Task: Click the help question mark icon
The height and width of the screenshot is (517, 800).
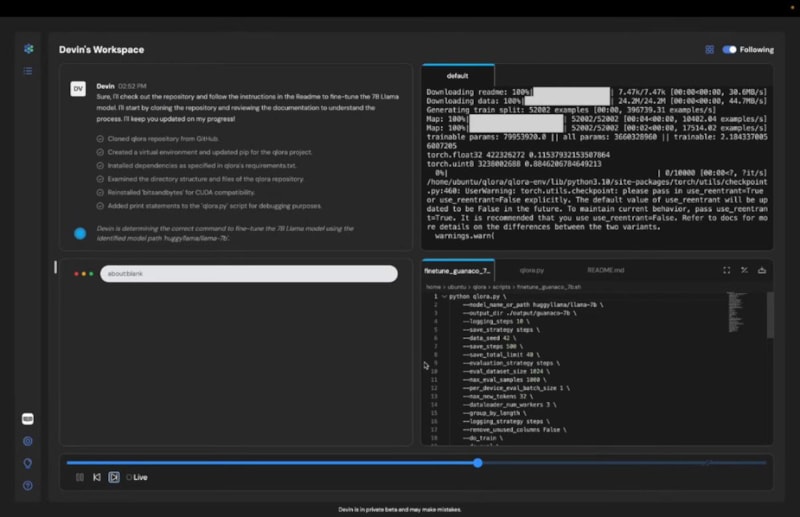Action: click(x=28, y=485)
